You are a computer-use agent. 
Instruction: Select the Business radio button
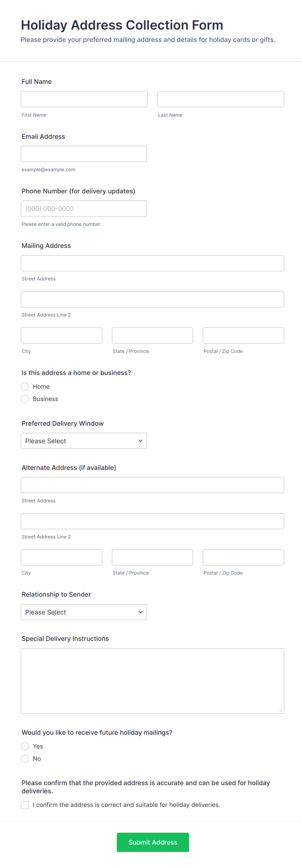(x=25, y=399)
